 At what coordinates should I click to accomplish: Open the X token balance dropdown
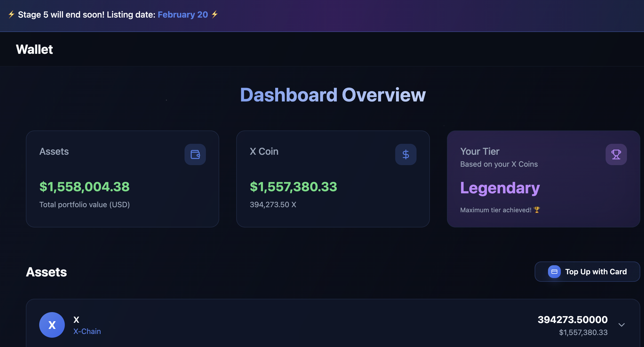pyautogui.click(x=621, y=325)
